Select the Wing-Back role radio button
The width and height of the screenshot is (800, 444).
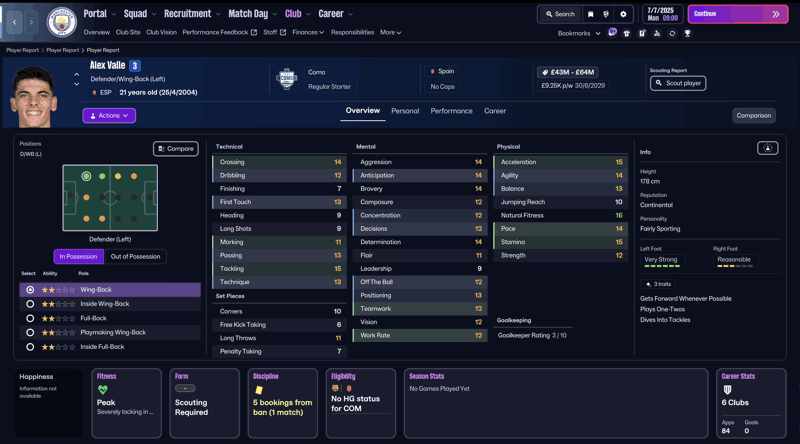(x=30, y=290)
